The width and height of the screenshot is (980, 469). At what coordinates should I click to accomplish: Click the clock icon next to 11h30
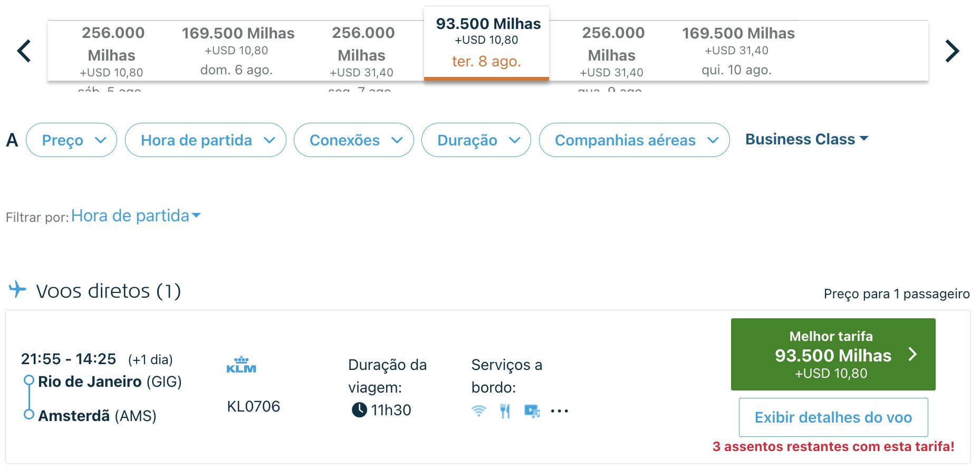359,409
